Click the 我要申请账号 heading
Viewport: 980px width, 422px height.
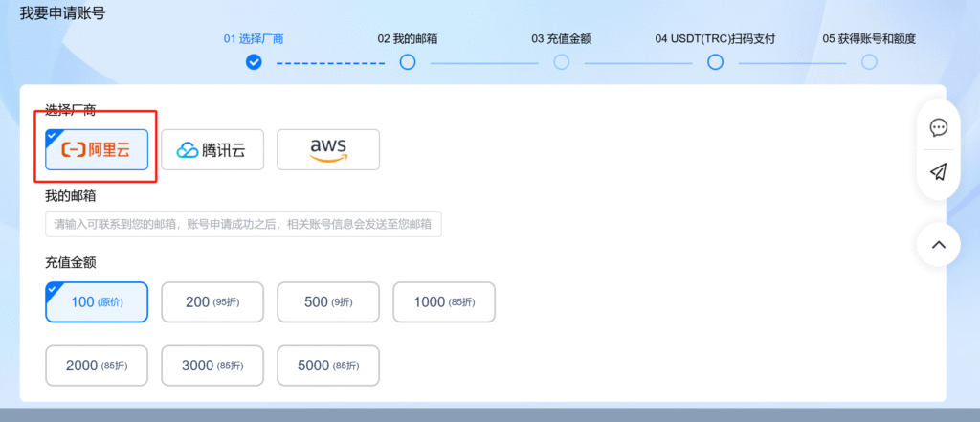click(62, 13)
